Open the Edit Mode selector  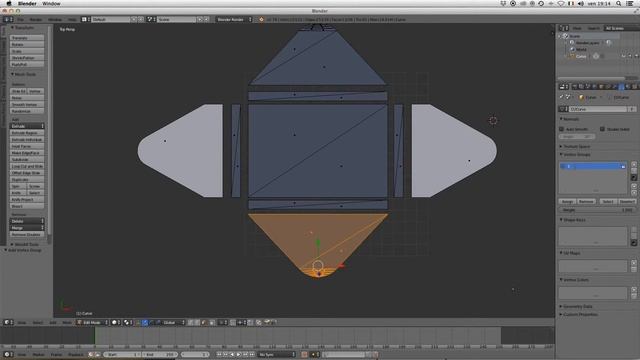point(93,322)
